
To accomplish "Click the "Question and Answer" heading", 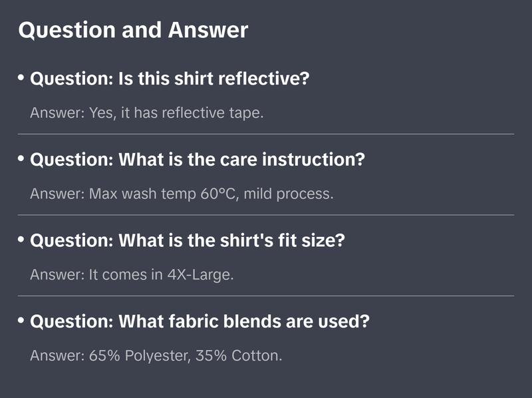I will [x=133, y=30].
